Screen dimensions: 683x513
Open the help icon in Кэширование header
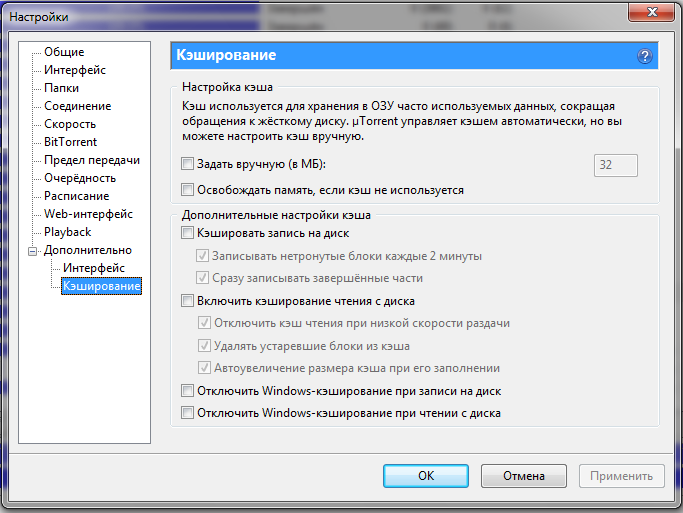[x=645, y=56]
